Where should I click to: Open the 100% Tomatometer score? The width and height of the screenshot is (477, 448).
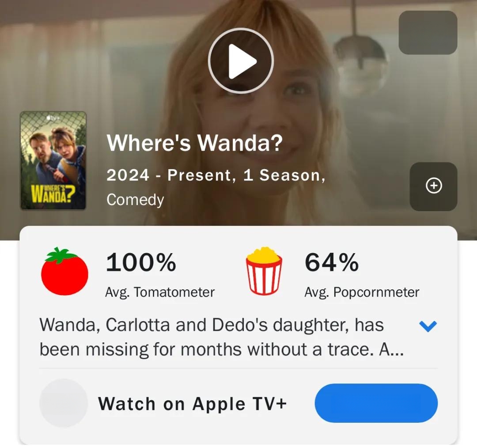coord(141,262)
